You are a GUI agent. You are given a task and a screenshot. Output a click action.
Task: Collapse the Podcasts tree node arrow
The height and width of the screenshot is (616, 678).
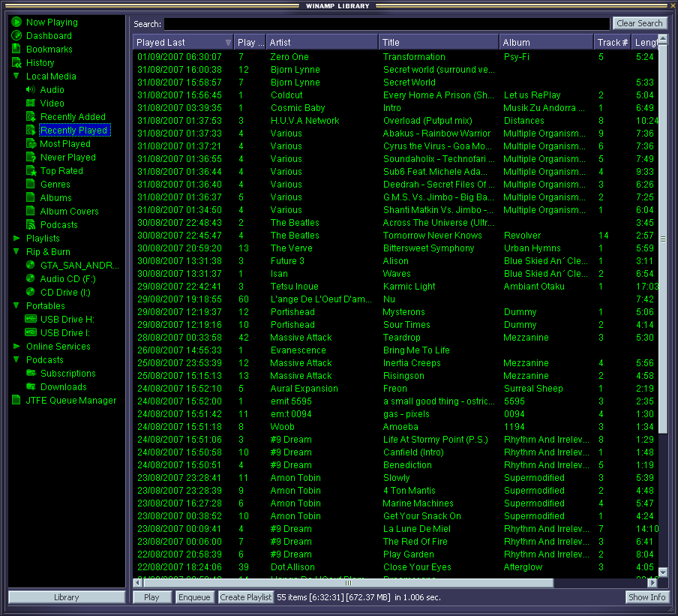tap(16, 359)
